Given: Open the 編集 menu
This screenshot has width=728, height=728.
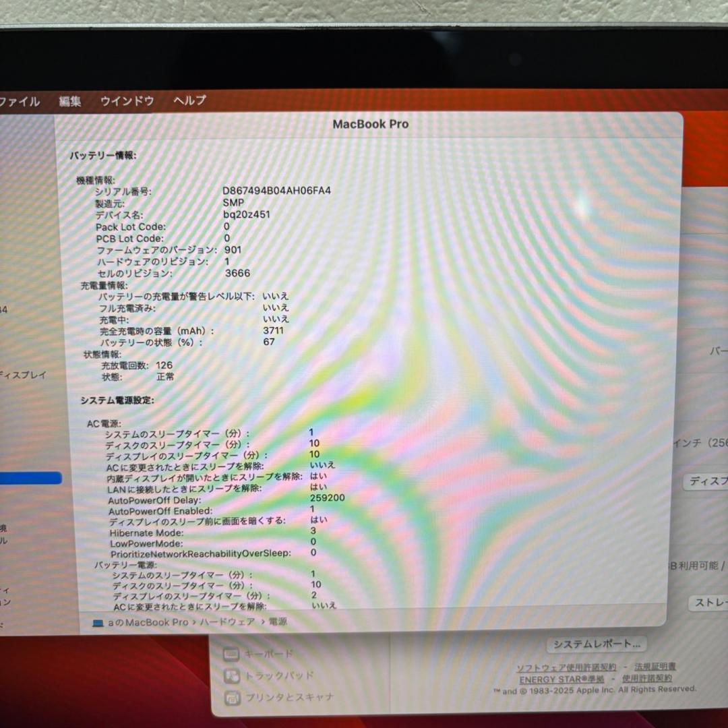Looking at the screenshot, I should 70,101.
